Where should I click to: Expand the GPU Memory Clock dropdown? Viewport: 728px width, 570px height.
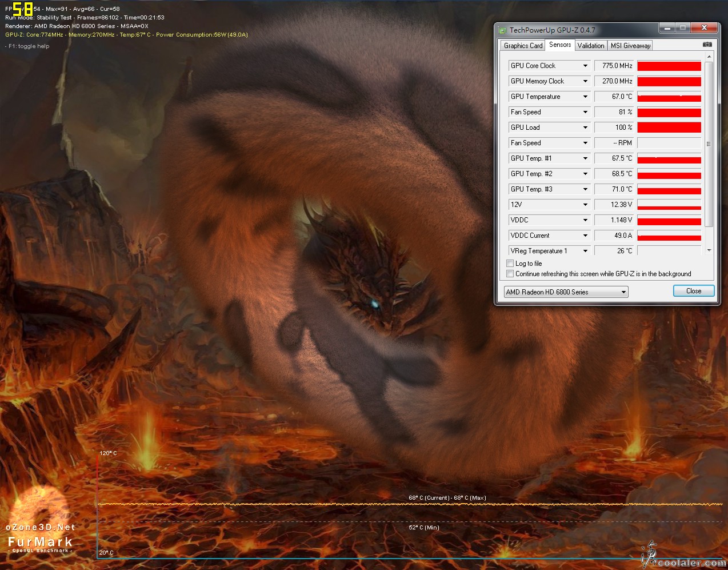point(585,81)
